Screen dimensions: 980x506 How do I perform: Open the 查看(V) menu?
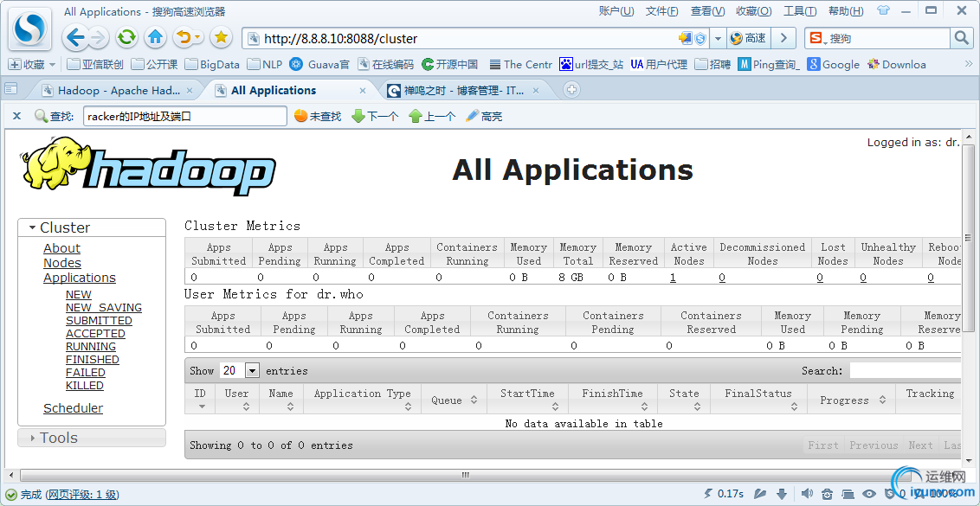[x=707, y=11]
